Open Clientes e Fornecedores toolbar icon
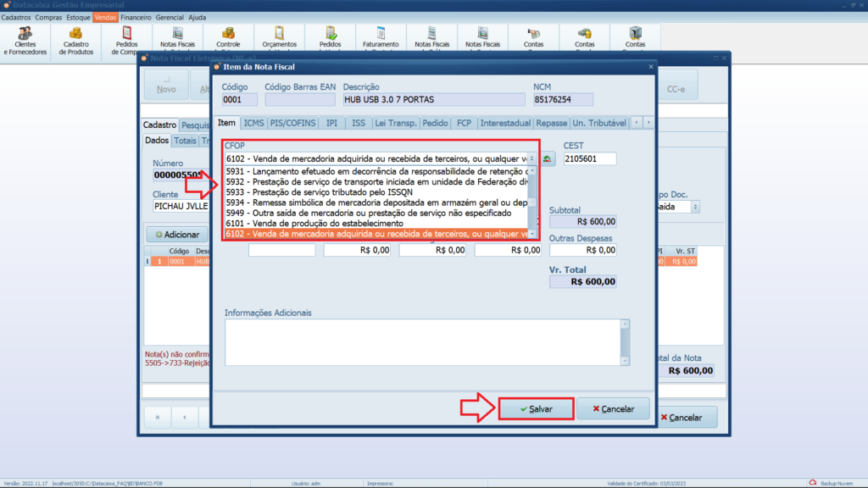Viewport: 868px width, 488px height. [25, 39]
